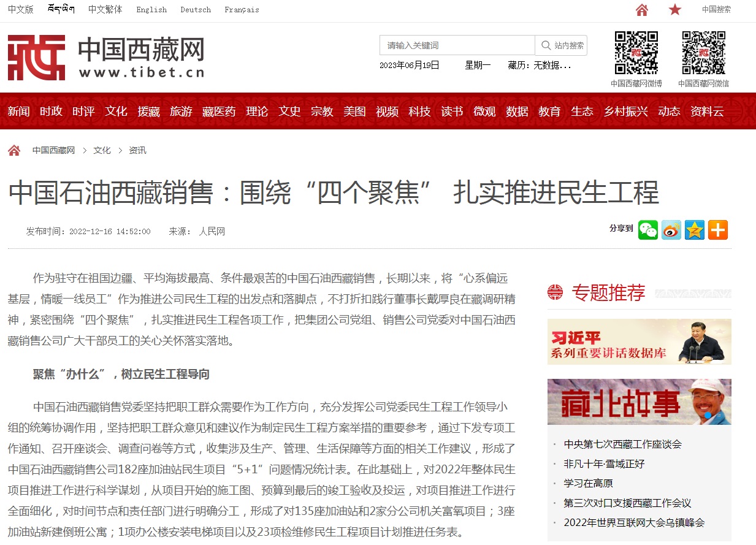Open the 理论 nav menu
Viewport: 756px width, 545px height.
(258, 111)
